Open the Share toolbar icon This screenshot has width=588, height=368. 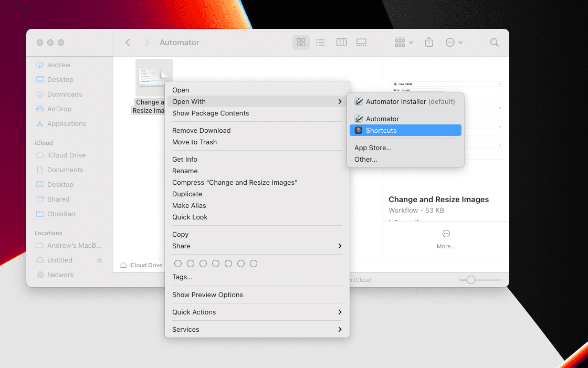point(429,43)
